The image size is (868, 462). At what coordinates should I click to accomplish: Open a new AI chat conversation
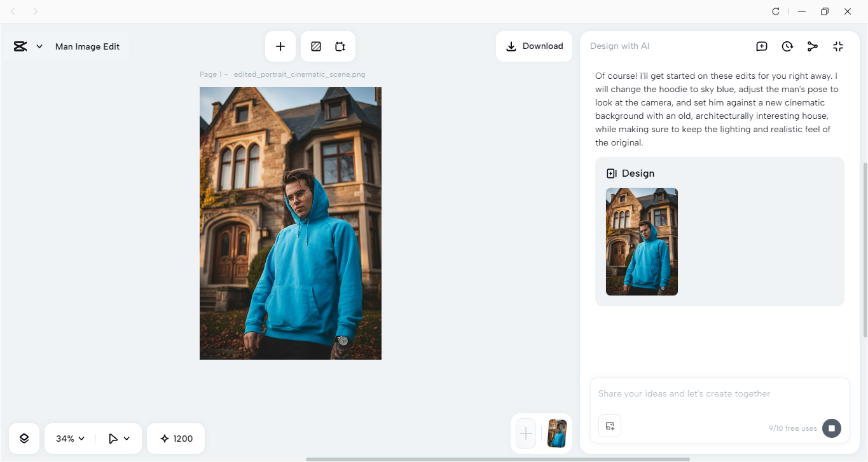(x=761, y=46)
